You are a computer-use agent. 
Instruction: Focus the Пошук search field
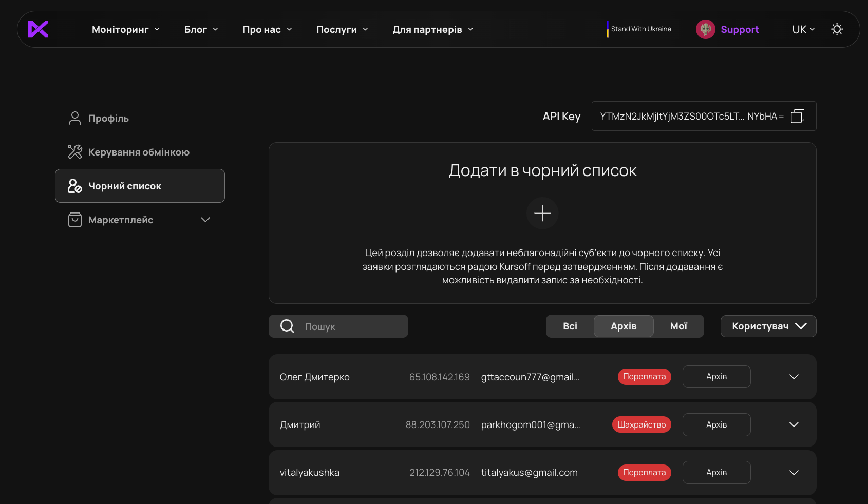338,326
